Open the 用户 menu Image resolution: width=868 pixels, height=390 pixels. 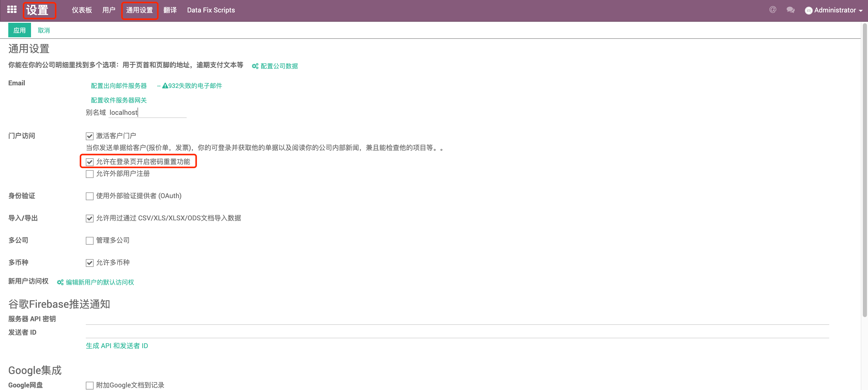[x=109, y=10]
